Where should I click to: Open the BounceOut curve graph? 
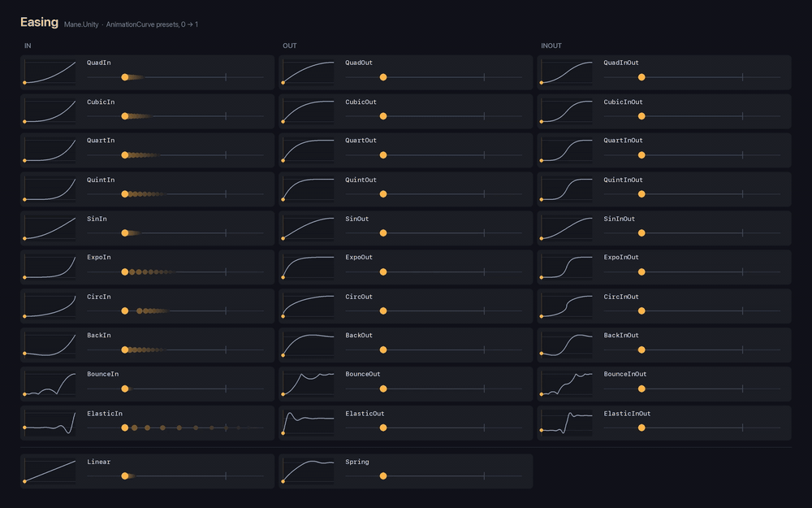[x=308, y=384]
